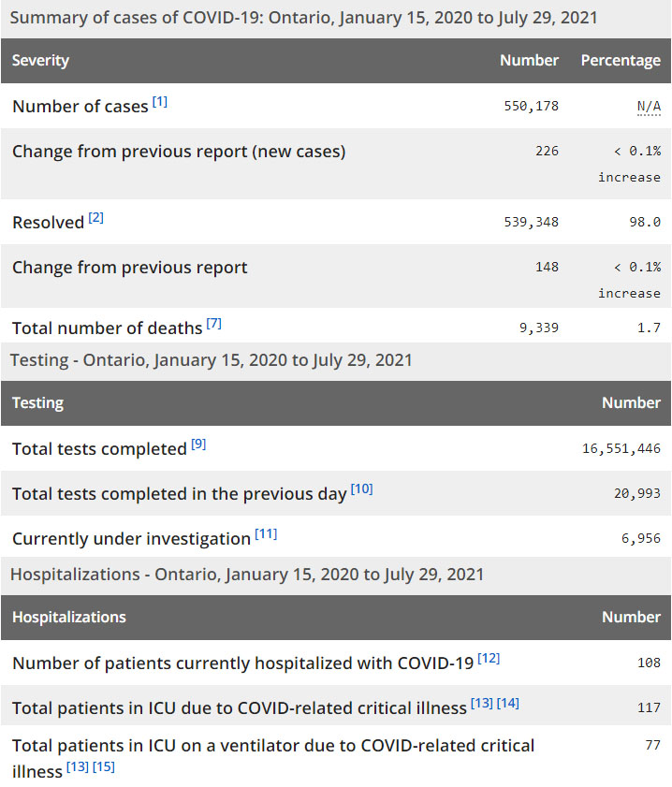
Task: Click the Testing table header
Action: 37,402
